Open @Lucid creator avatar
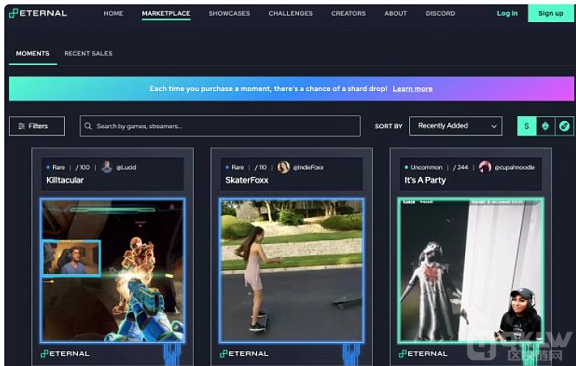The width and height of the screenshot is (576, 366). pyautogui.click(x=107, y=167)
